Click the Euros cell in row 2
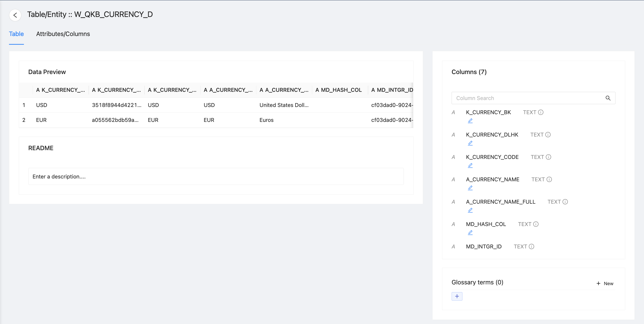The height and width of the screenshot is (324, 644). pyautogui.click(x=266, y=120)
